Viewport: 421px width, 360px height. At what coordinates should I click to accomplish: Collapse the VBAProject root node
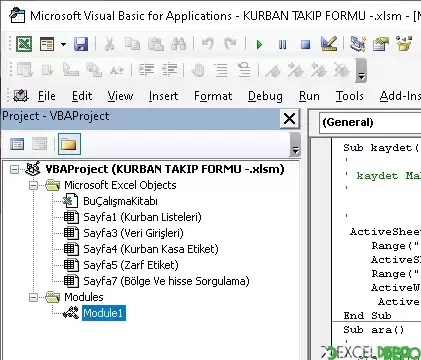click(14, 169)
